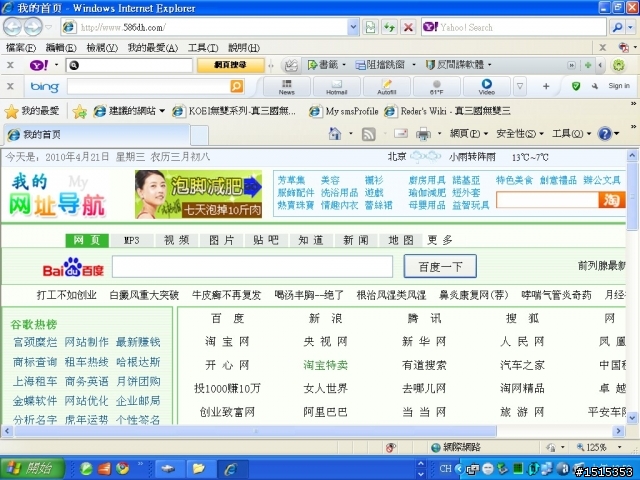The image size is (640, 480).
Task: Open the 檢視(V) menu
Action: pos(102,48)
